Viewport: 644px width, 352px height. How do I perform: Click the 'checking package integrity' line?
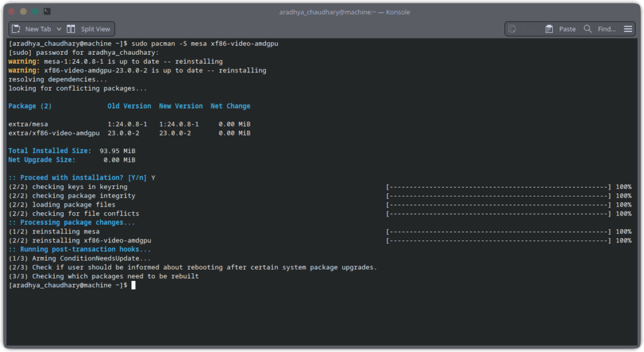click(x=72, y=196)
